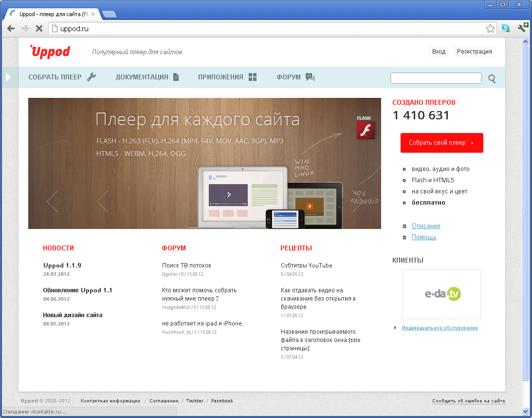The height and width of the screenshot is (418, 532).
Task: Open the Помощь link
Action: click(424, 237)
